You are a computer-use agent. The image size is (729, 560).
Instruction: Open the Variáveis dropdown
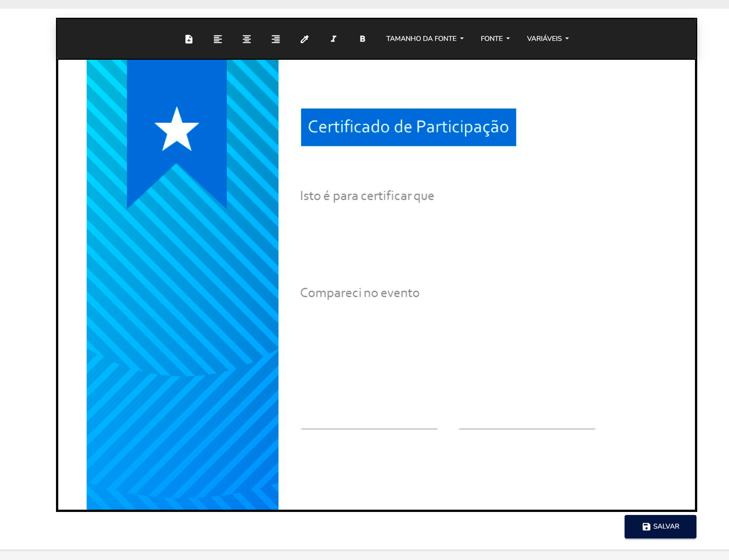[548, 39]
